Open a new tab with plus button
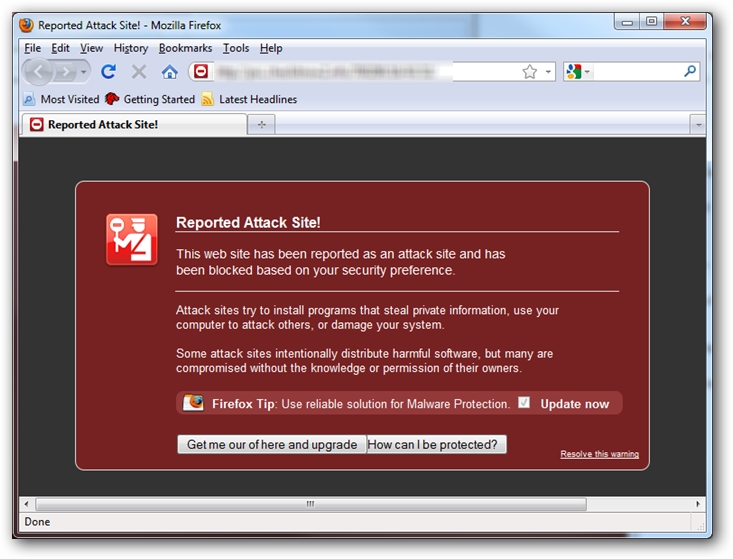Viewport: 733px width, 559px height. (x=262, y=124)
